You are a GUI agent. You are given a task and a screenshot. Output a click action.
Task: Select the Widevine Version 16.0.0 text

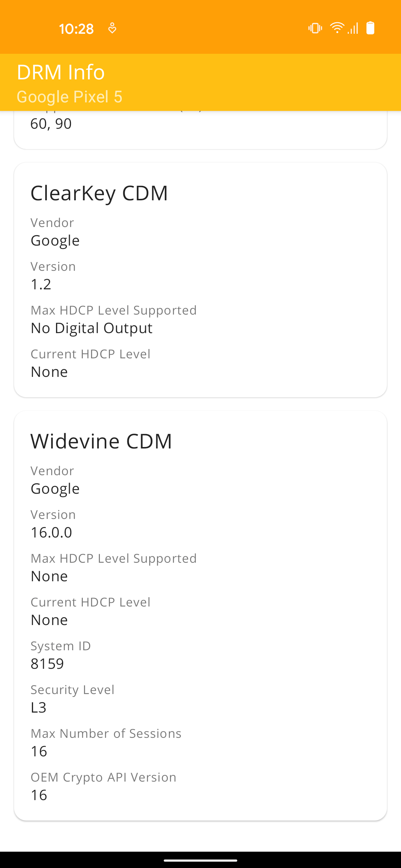[x=51, y=532]
